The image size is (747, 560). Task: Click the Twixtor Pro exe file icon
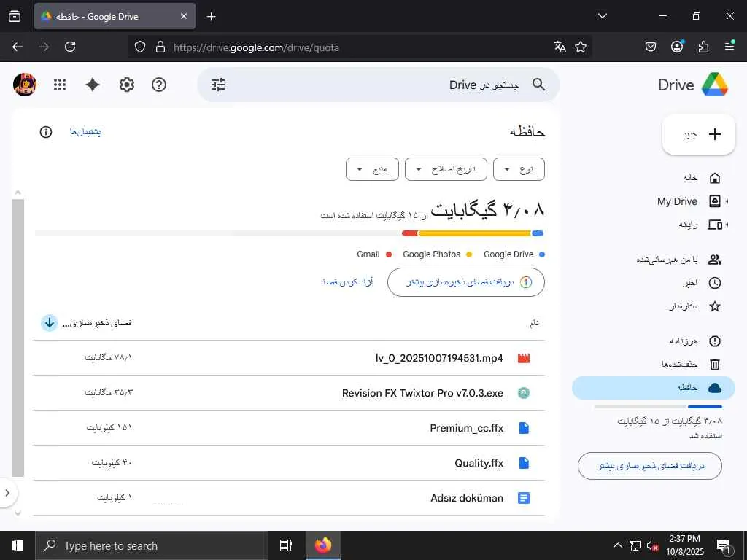[524, 393]
